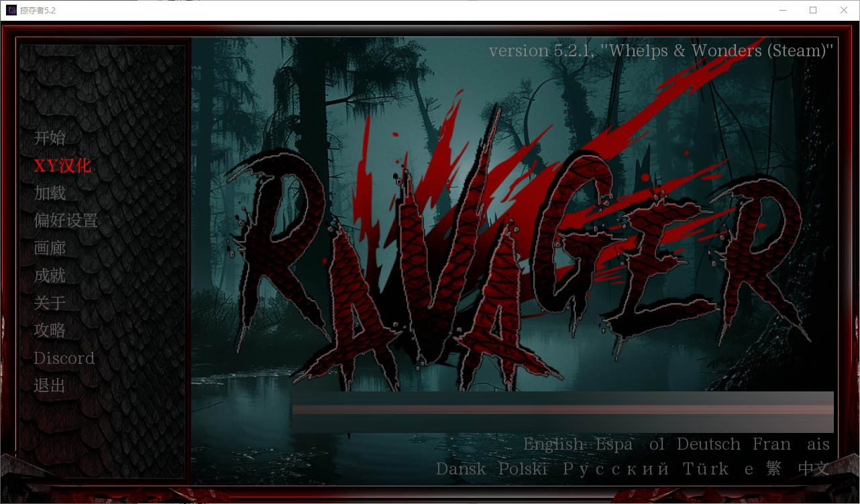Choose 繁體中文 language option

tap(798, 468)
